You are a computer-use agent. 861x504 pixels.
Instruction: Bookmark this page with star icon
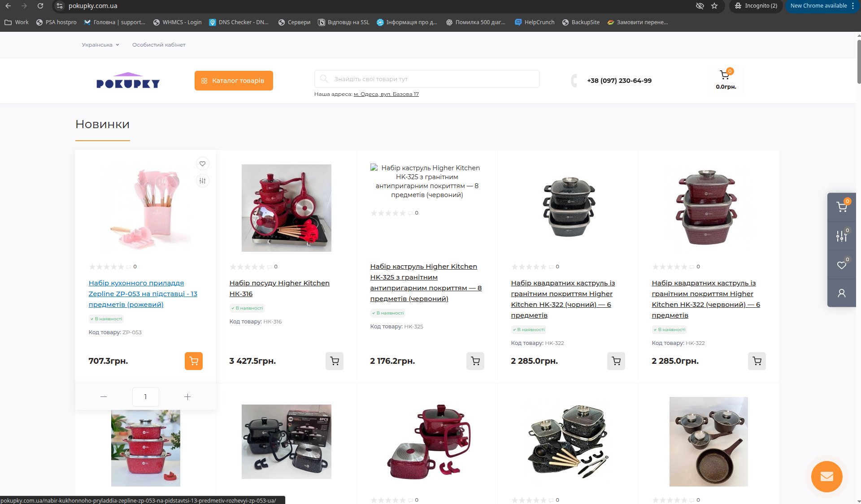point(714,6)
